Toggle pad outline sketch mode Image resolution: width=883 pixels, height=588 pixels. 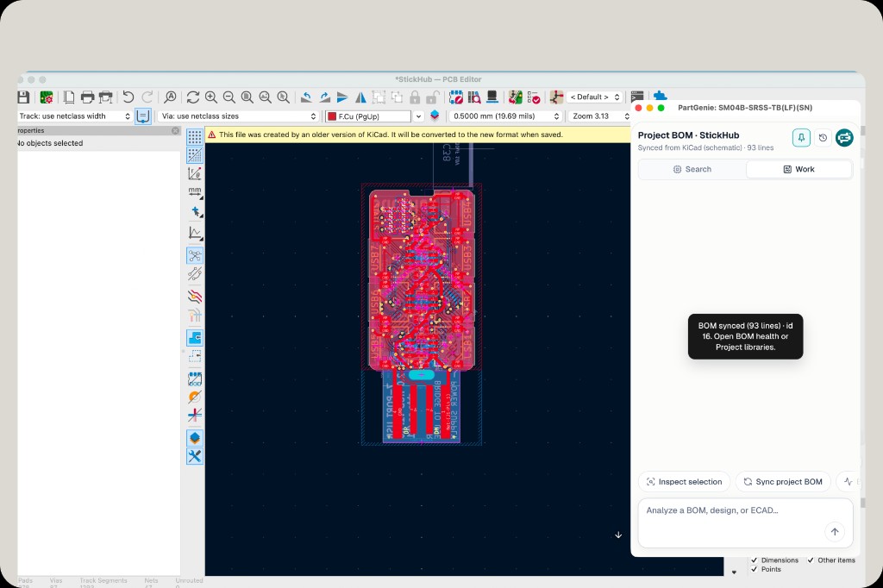coord(195,379)
